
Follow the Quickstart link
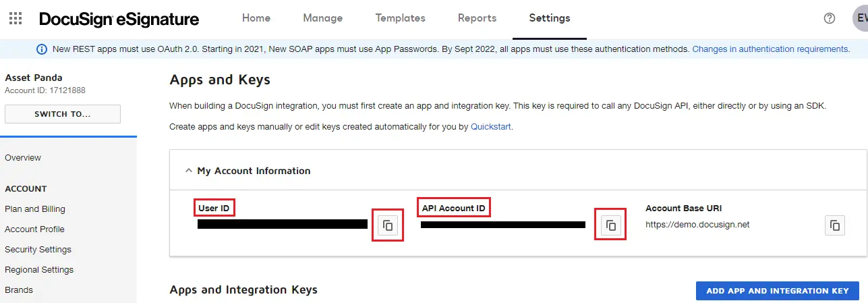(x=491, y=126)
